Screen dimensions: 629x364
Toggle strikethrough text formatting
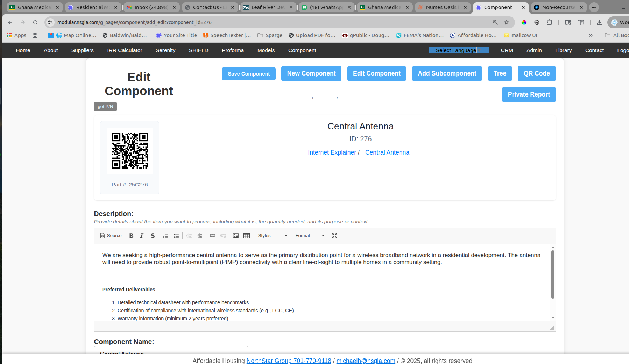click(153, 236)
